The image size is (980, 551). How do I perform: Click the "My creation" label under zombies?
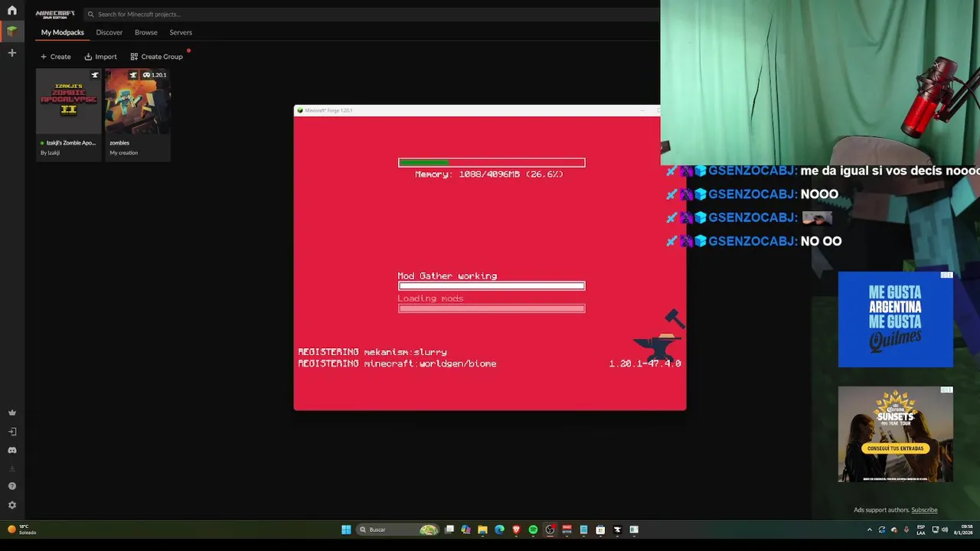pos(123,153)
